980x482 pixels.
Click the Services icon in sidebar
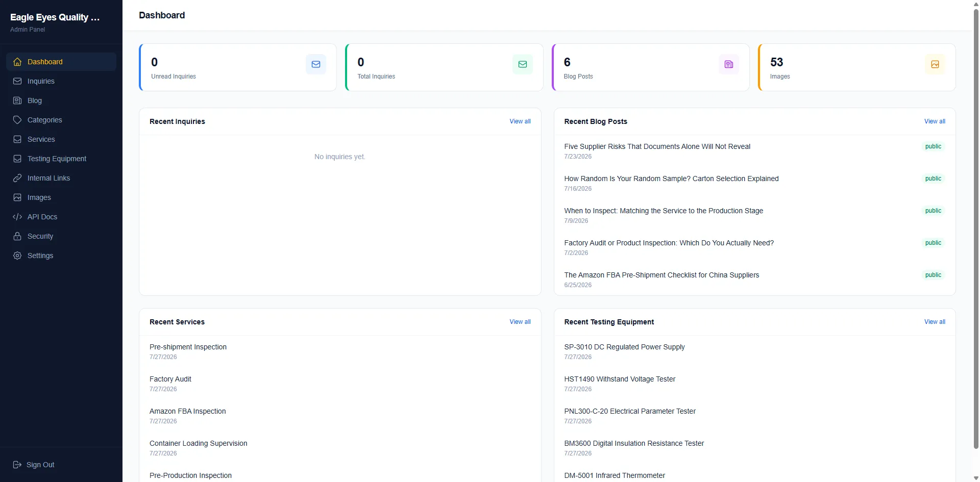click(17, 139)
